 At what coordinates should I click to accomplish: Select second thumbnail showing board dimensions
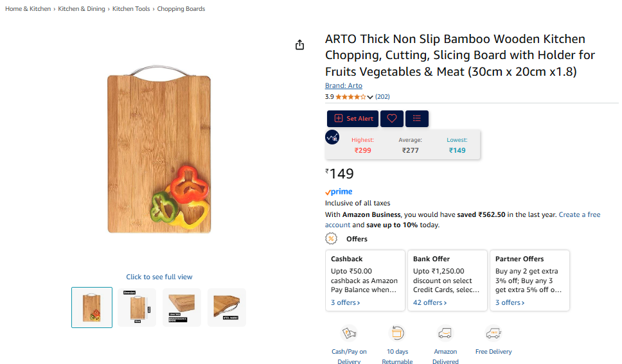[137, 308]
